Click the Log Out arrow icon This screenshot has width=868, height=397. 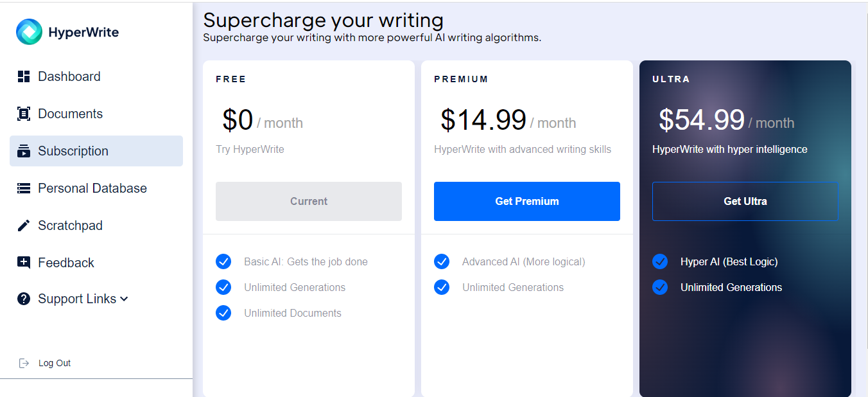tap(24, 363)
